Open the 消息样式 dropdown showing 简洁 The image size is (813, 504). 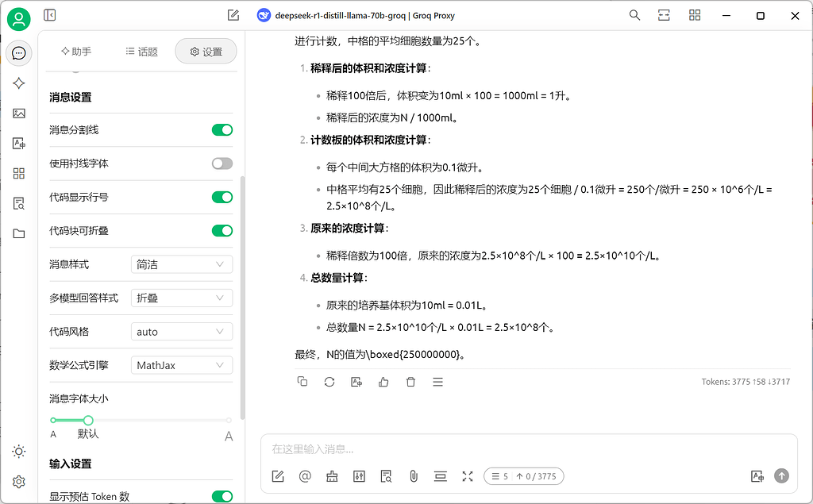[182, 264]
